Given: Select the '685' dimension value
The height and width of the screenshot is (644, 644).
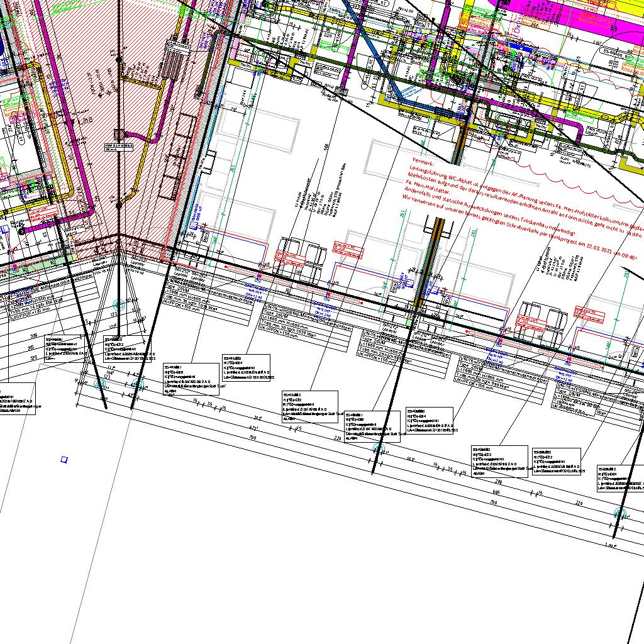Looking at the screenshot, I should (496, 492).
